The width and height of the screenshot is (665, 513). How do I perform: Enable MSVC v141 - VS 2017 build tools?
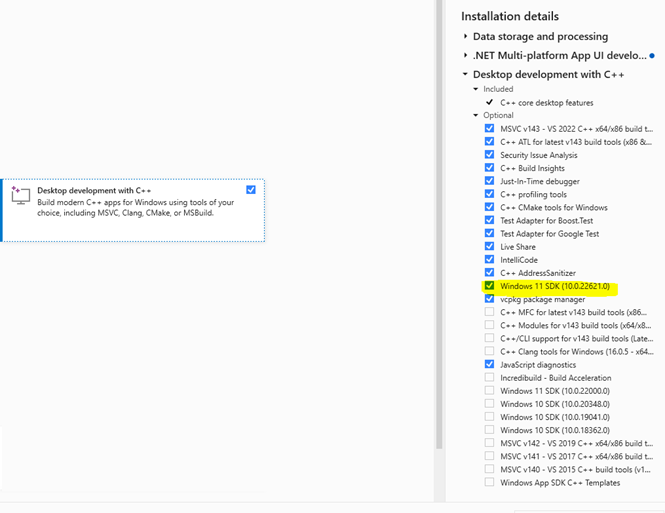click(489, 456)
